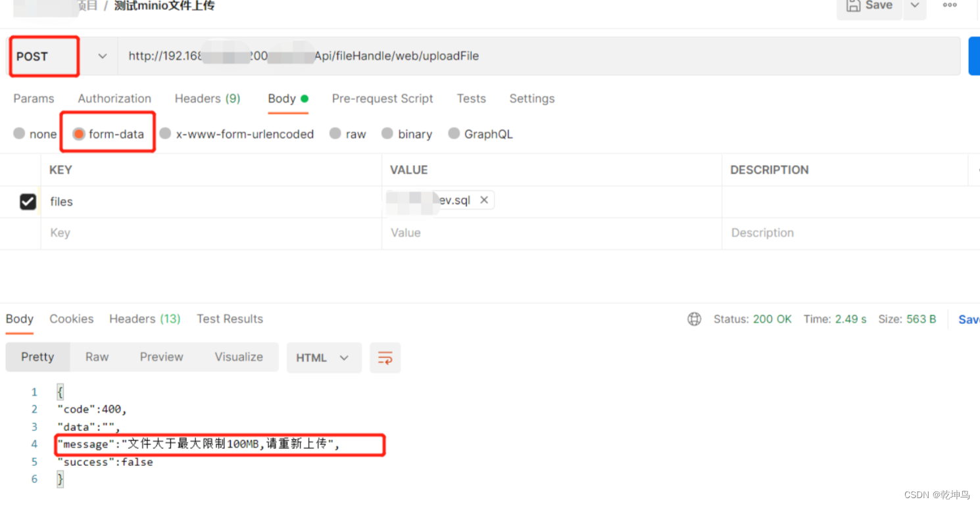The height and width of the screenshot is (506, 980).
Task: Click the Status 200 OK text
Action: [752, 319]
